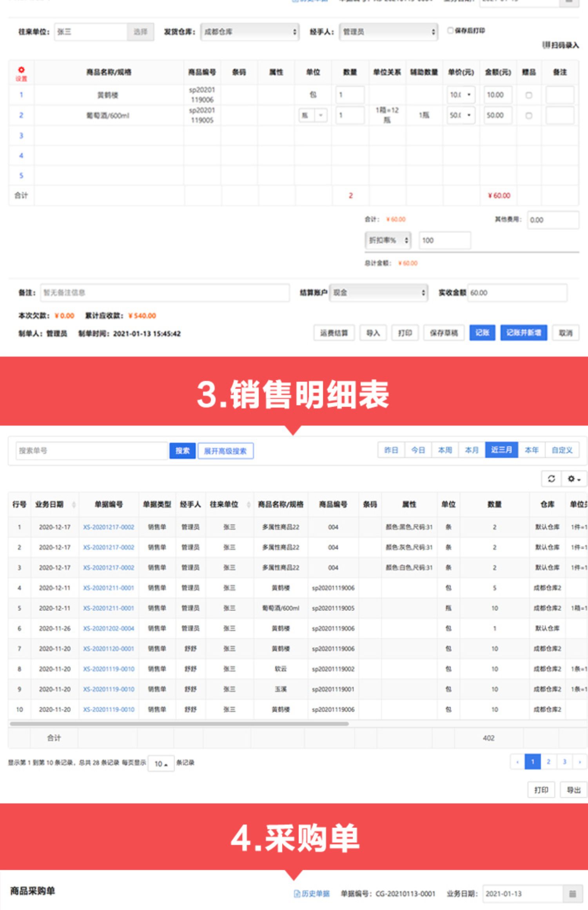The width and height of the screenshot is (588, 910).
Task: Click the blue 搜索 button
Action: point(182,451)
